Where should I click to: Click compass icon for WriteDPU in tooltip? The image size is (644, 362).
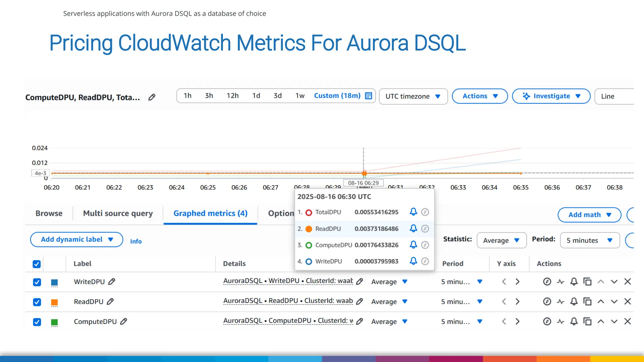425,261
